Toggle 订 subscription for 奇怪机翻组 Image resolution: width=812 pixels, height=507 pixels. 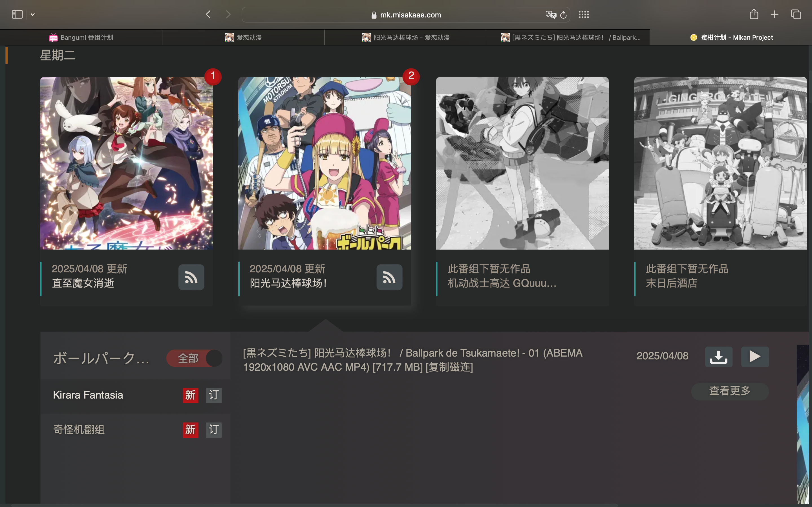[x=214, y=430]
